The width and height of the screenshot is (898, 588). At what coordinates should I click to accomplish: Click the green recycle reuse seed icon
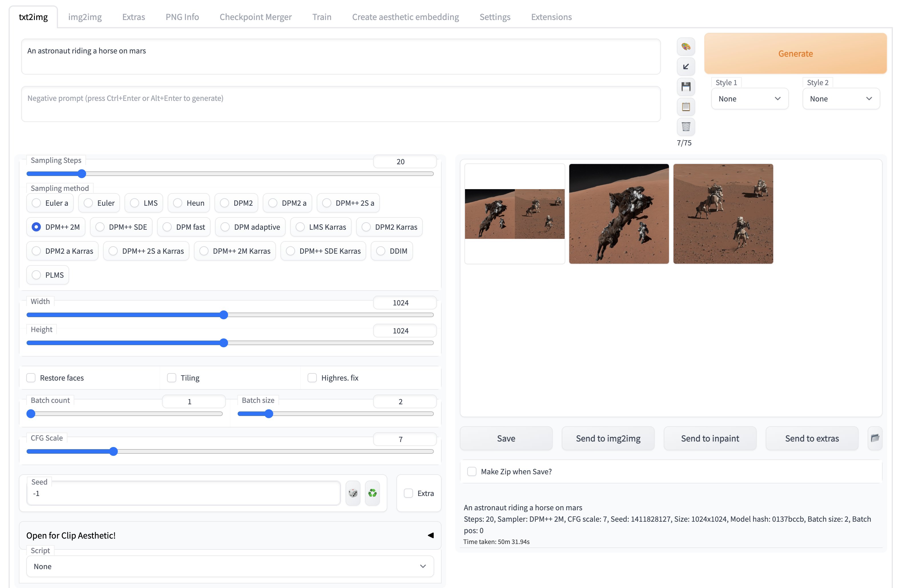372,493
